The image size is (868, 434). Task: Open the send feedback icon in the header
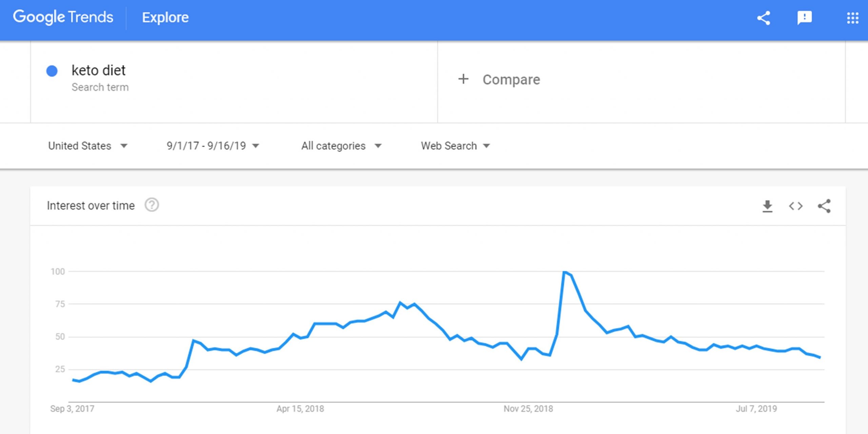pos(805,18)
